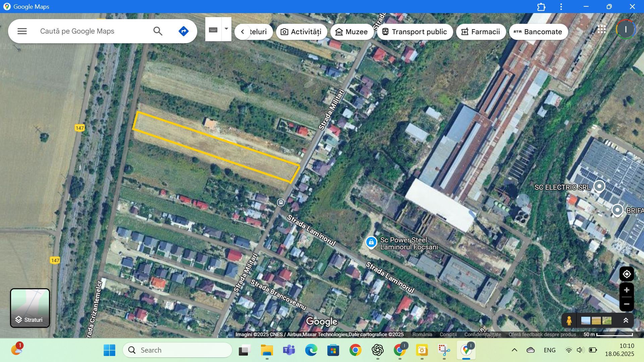Screen dimensions: 644x362
Task: Expand hidden taskbar icons chevron
Action: click(514, 350)
